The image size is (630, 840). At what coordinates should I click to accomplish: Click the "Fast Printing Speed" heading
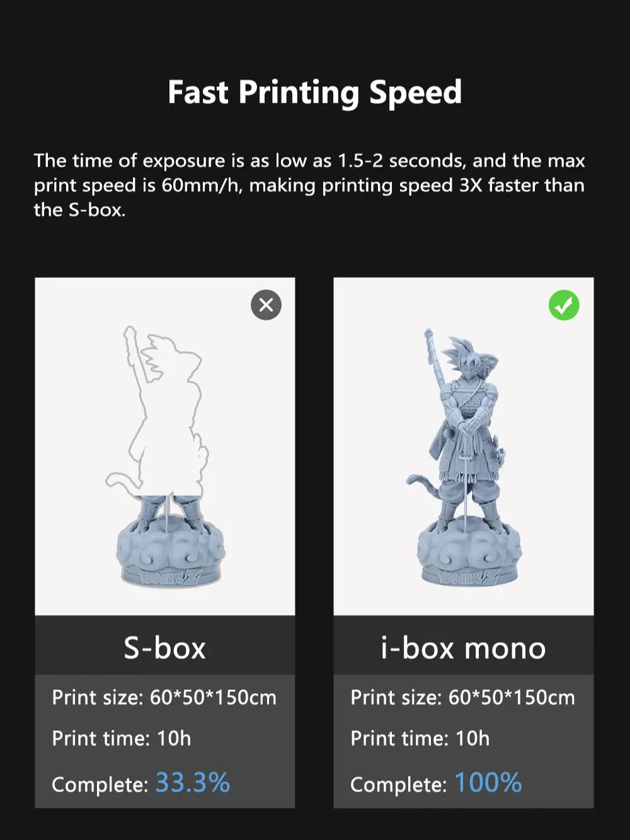pyautogui.click(x=315, y=92)
